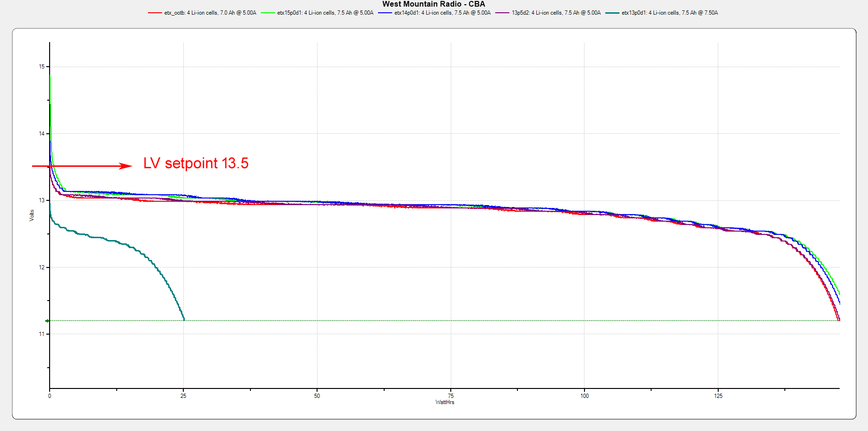
Task: Click the blue etx14p0d1 legend line swatch
Action: 385,13
